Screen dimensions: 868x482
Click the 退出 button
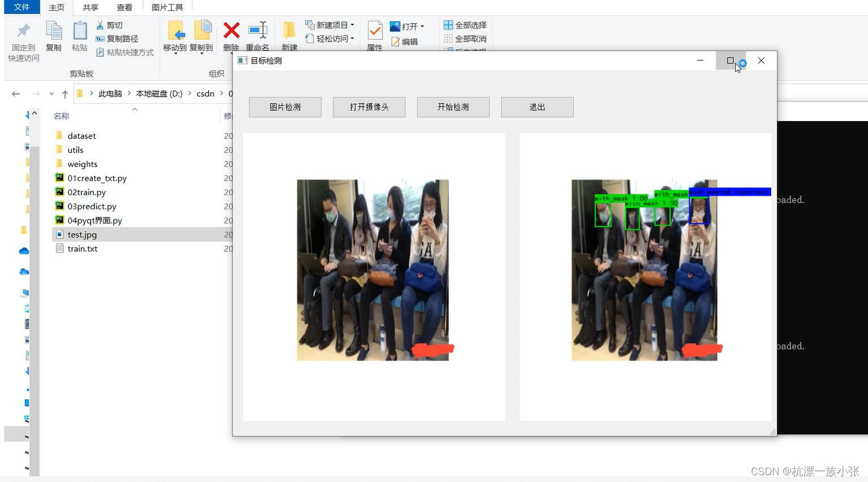tap(537, 107)
